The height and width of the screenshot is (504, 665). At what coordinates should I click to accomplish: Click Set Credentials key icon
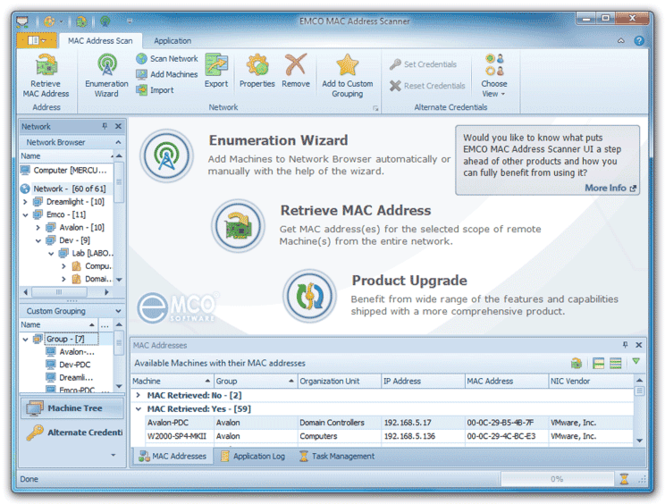tap(395, 64)
